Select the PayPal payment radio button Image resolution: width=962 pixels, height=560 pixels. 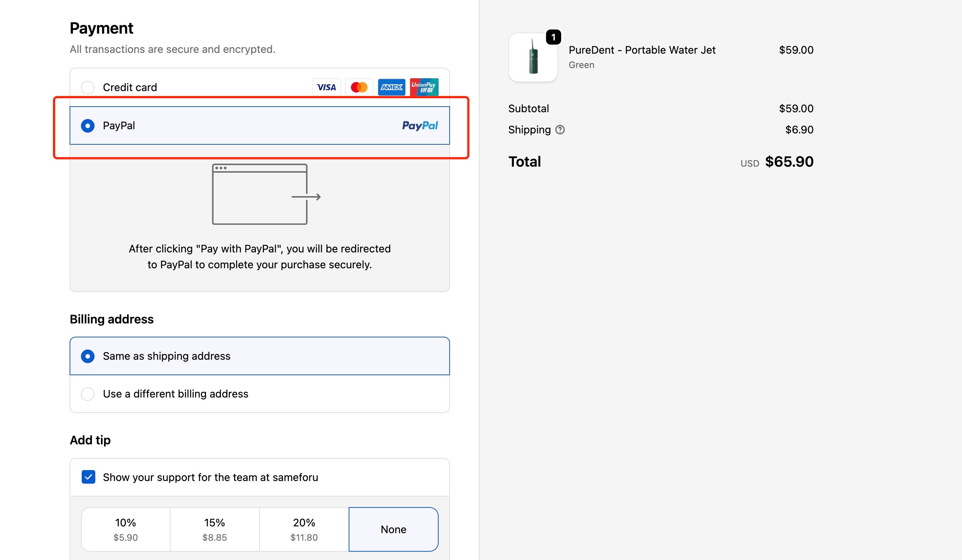pos(88,125)
